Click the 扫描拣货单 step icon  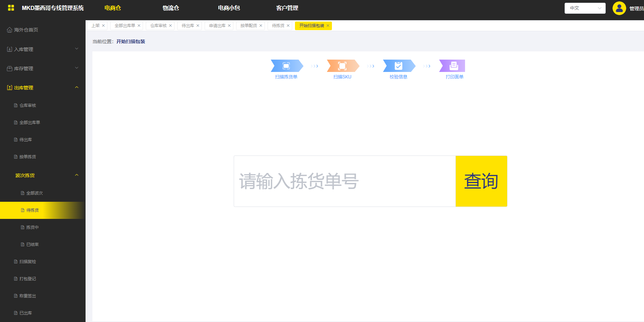286,66
